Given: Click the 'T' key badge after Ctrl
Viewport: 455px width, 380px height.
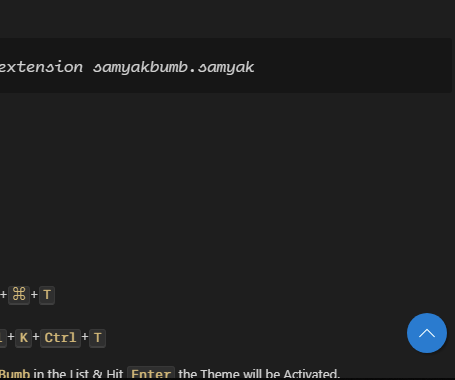Looking at the screenshot, I should tap(98, 338).
